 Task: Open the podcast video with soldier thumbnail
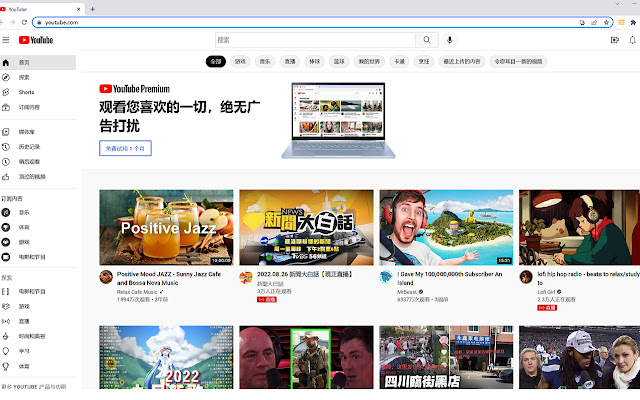tap(306, 357)
